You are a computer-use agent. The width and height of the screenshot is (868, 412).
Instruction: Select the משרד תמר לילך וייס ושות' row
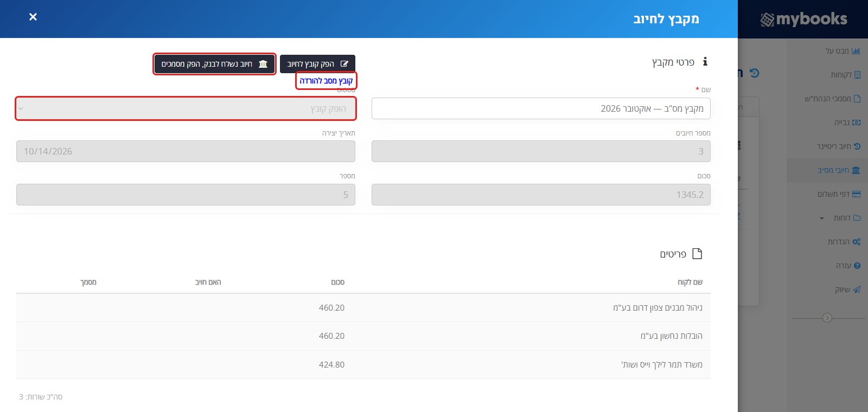[363, 364]
